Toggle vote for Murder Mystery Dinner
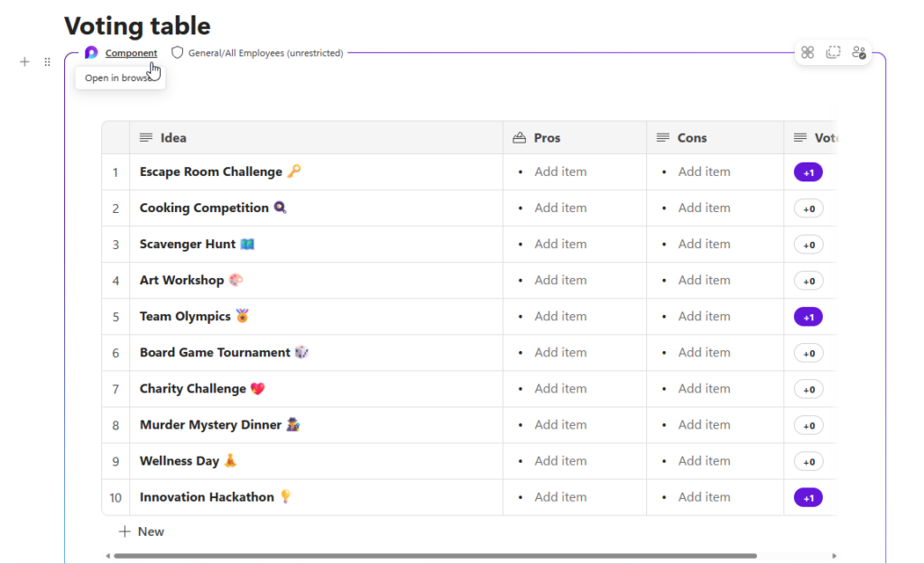924x564 pixels. pos(808,426)
